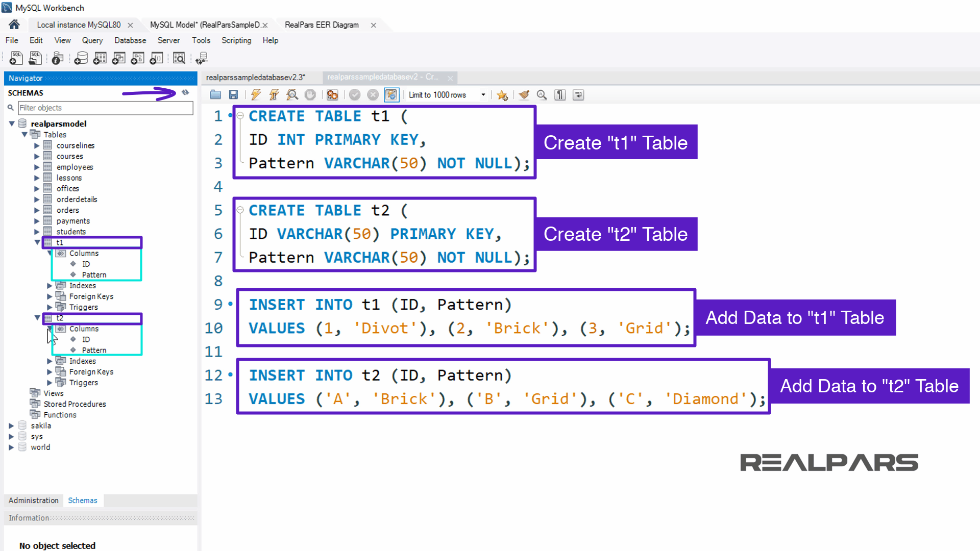Collapse the Tables node

(x=24, y=134)
